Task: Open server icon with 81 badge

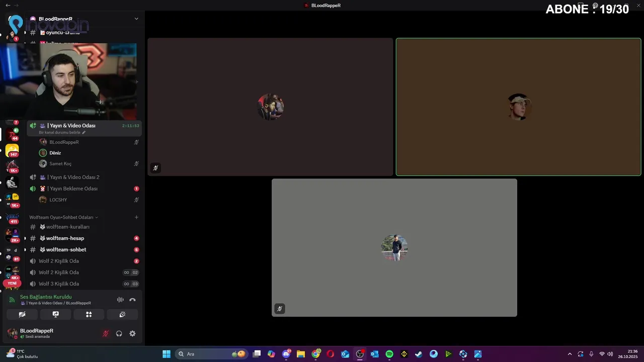Action: tap(12, 254)
